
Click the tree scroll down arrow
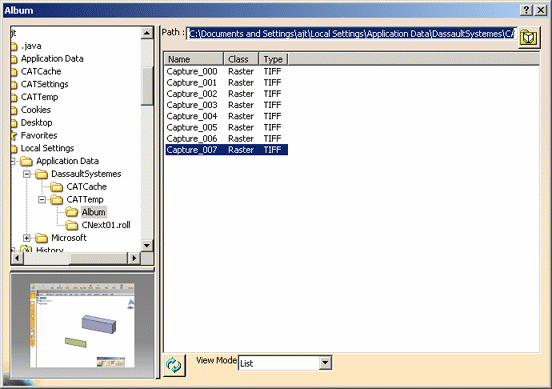[147, 245]
